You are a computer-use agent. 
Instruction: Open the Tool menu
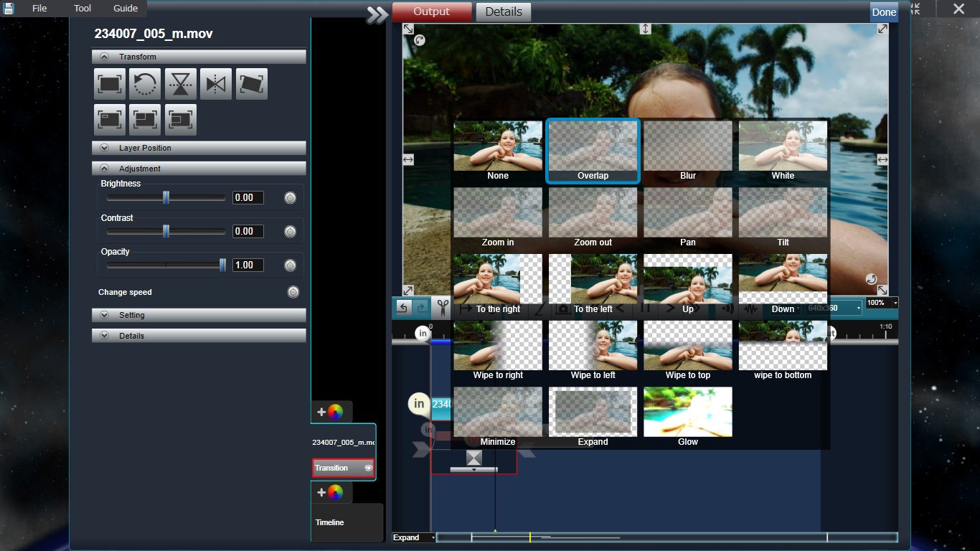(83, 9)
